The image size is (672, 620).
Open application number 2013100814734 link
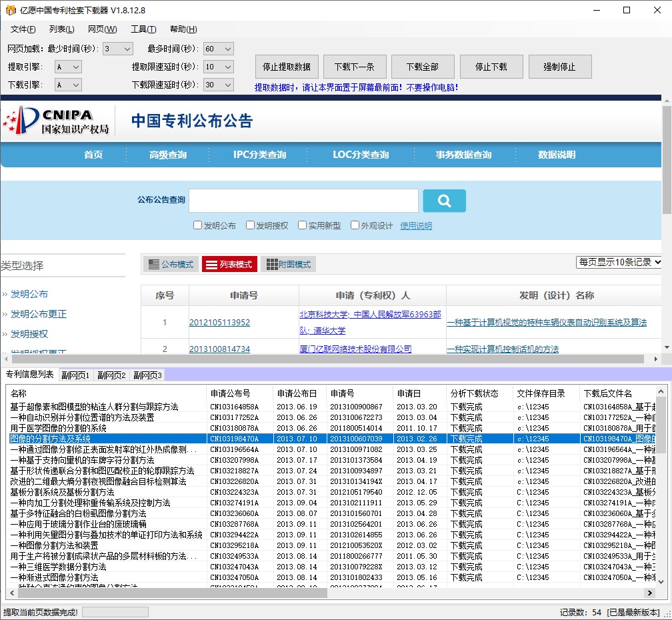click(x=219, y=349)
